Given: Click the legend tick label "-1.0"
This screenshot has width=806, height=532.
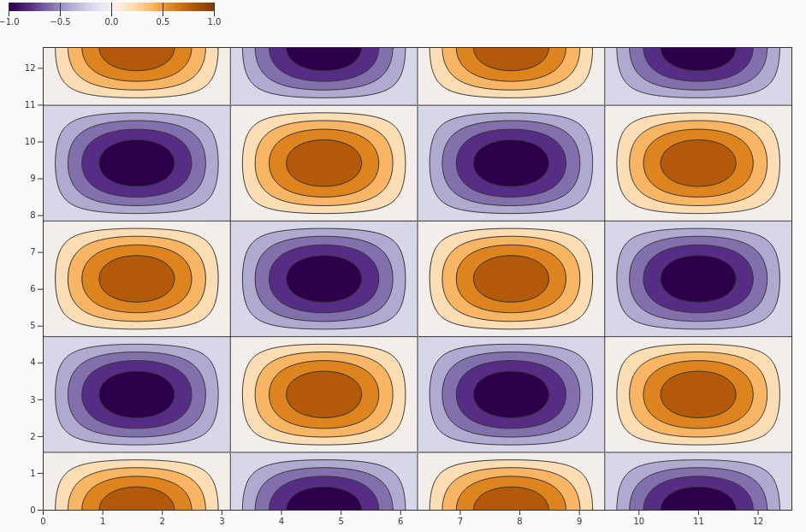Looking at the screenshot, I should (9, 21).
